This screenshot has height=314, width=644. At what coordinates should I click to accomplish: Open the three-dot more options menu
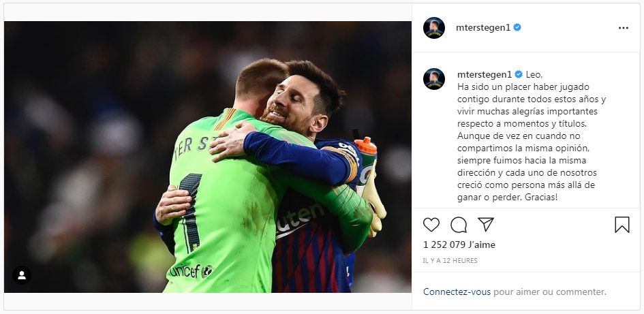click(623, 28)
